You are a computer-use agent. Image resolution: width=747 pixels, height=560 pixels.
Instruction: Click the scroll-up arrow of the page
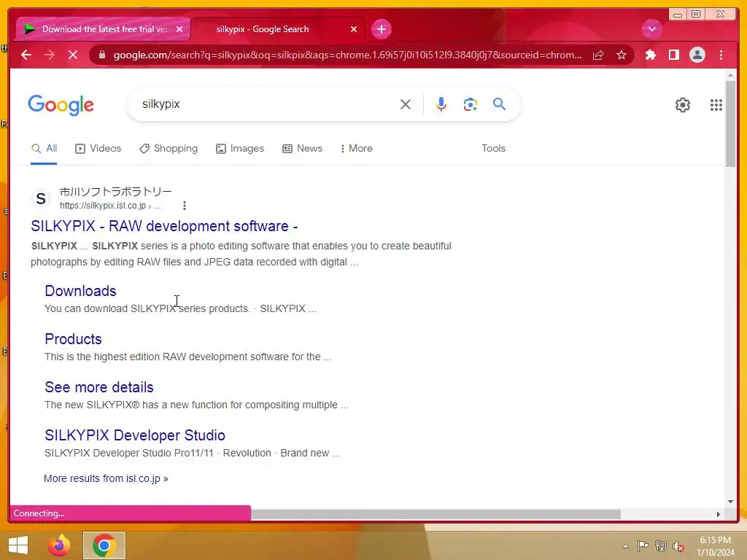pyautogui.click(x=730, y=75)
